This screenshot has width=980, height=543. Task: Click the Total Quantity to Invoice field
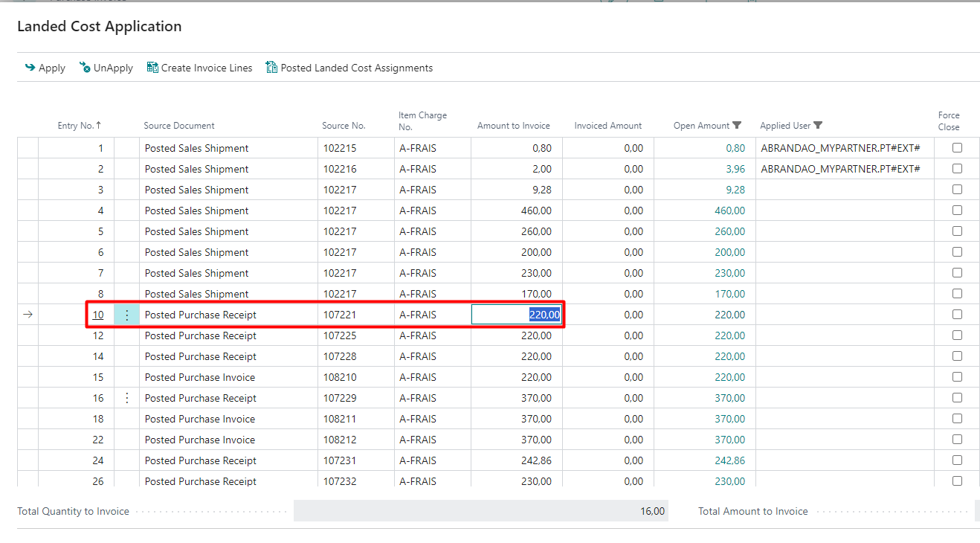(x=480, y=511)
